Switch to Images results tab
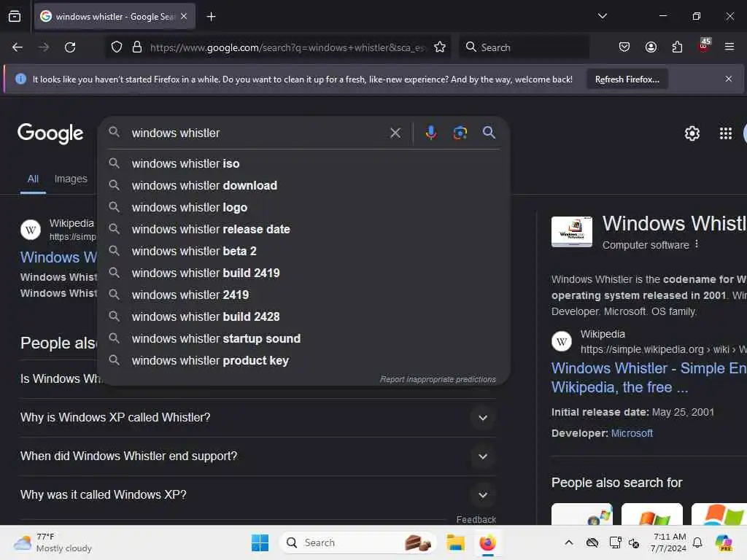This screenshot has width=747, height=560. click(71, 179)
